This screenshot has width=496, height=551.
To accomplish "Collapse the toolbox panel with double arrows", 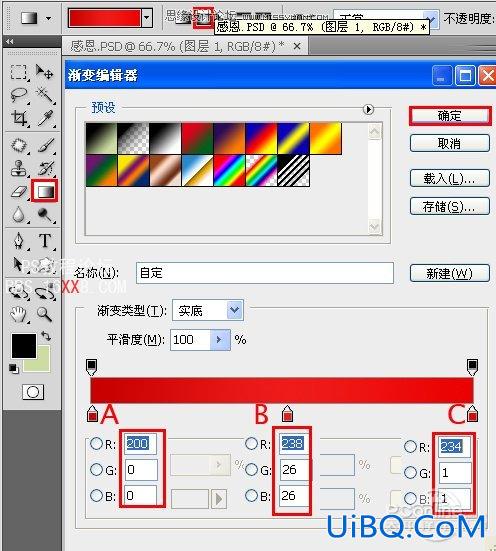I will pos(10,41).
